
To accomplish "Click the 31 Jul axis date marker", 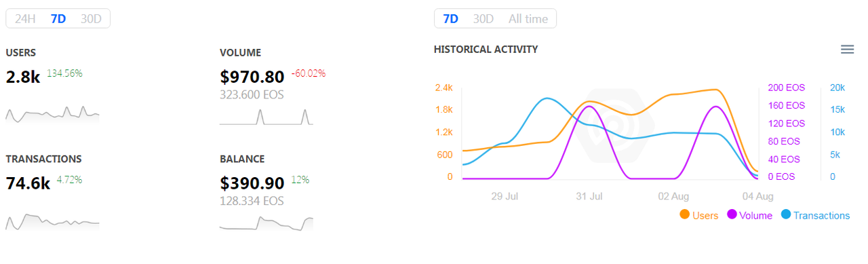I will click(x=589, y=196).
